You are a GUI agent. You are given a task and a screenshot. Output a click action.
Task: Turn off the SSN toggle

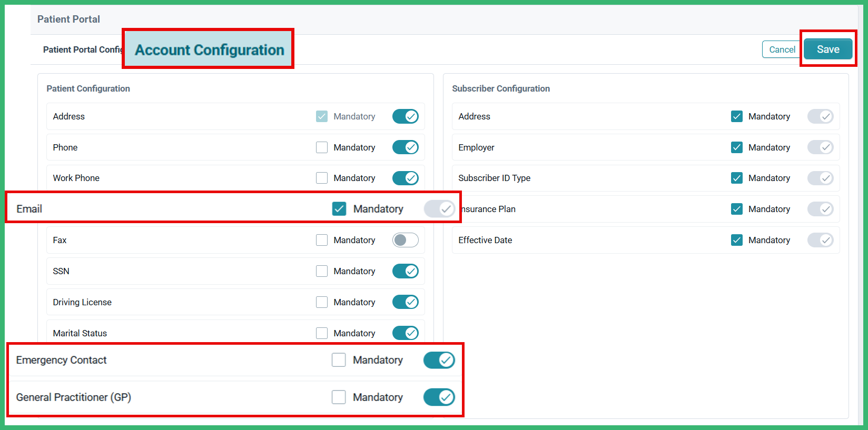coord(405,271)
